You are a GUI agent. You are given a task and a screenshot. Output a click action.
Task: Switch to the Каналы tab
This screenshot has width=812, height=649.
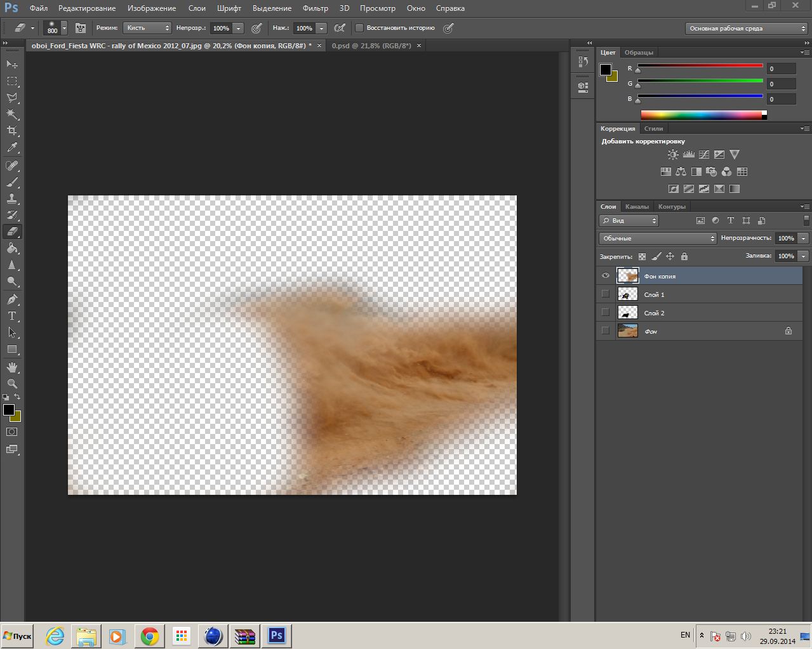(x=637, y=207)
